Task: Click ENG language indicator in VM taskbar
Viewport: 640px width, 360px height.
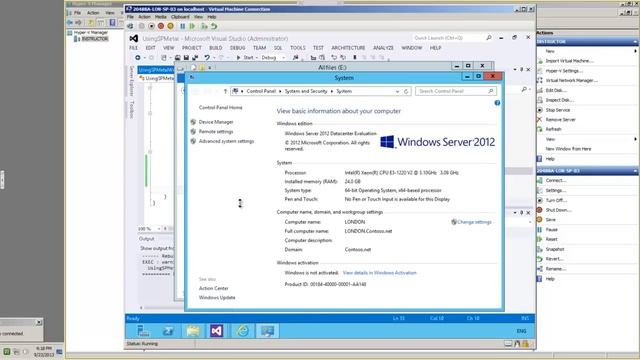Action: point(521,331)
